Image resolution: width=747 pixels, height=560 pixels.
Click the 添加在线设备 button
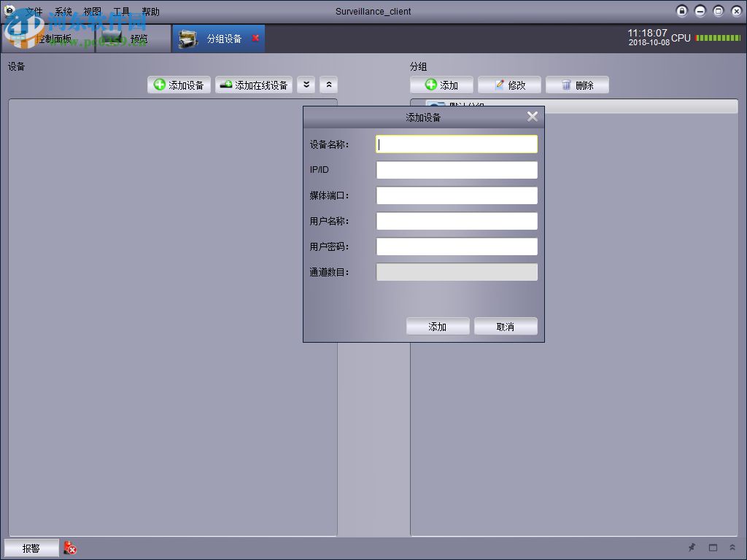click(x=253, y=85)
